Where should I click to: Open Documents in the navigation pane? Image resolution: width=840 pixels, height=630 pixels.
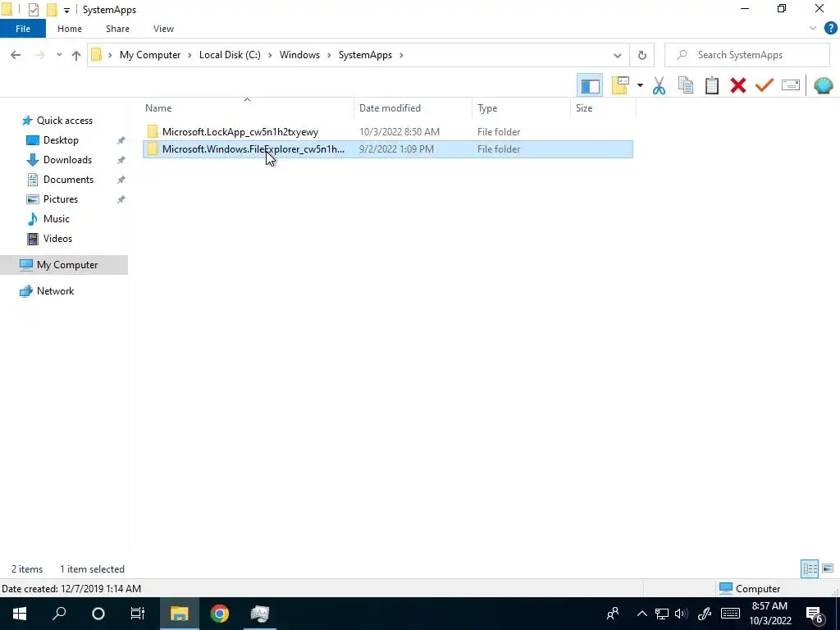(68, 180)
